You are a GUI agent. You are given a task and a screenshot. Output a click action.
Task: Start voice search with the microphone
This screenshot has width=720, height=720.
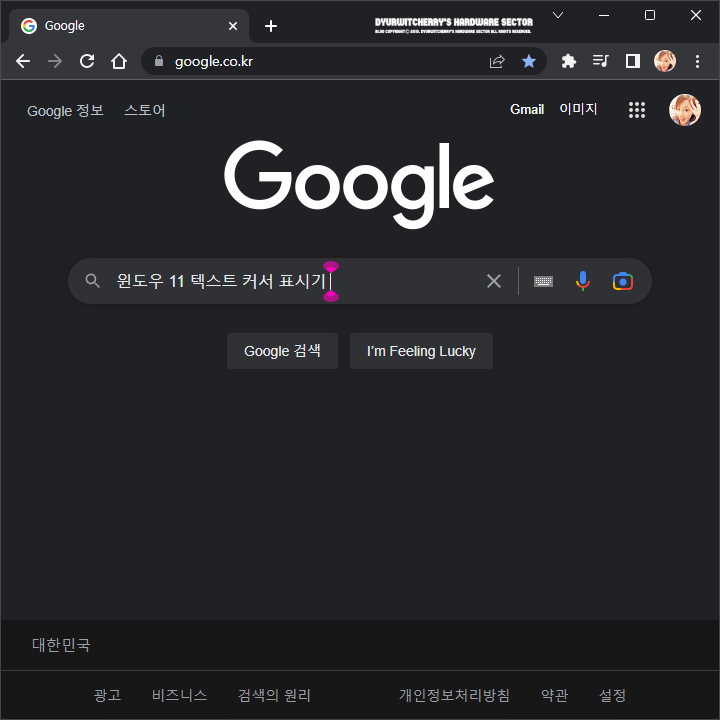[583, 281]
